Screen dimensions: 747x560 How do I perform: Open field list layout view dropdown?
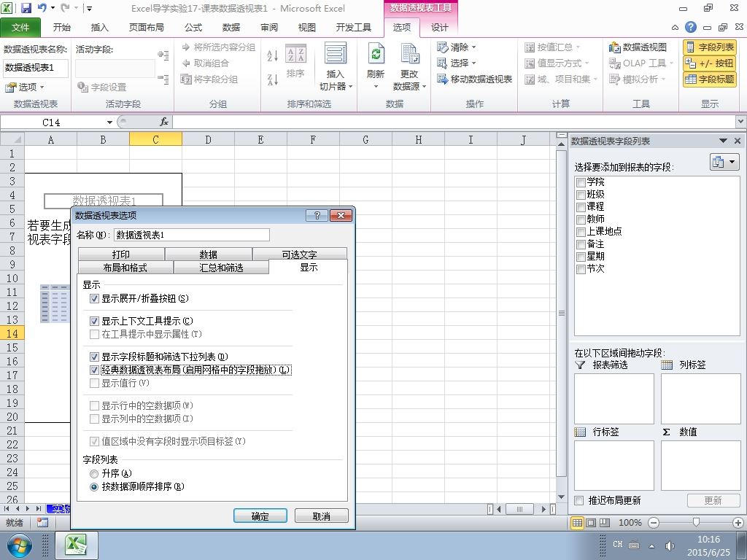pos(724,162)
